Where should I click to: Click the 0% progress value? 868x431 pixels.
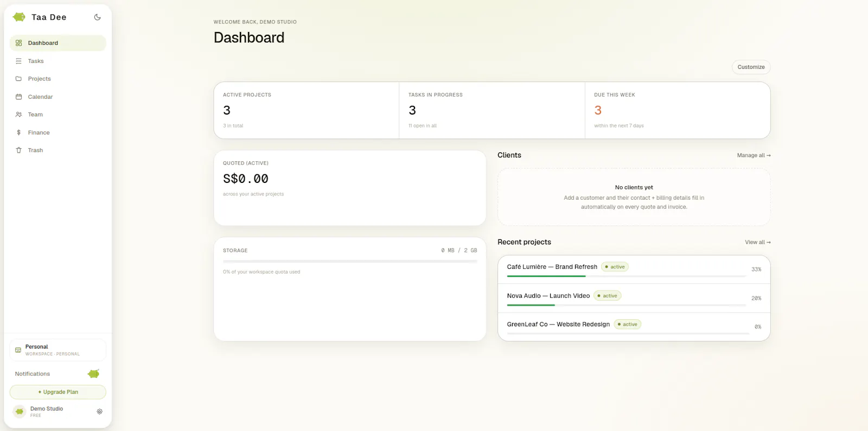click(x=758, y=327)
